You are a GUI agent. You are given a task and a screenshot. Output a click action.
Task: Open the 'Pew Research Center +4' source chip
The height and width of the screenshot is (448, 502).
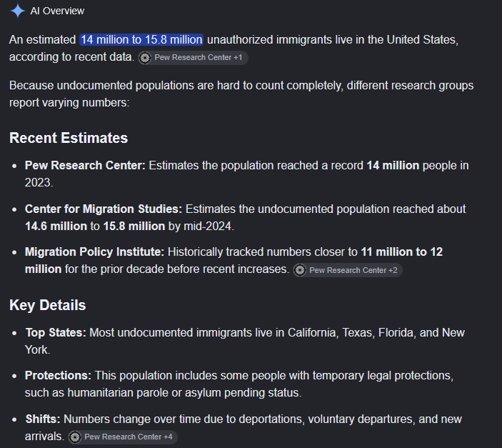(123, 437)
